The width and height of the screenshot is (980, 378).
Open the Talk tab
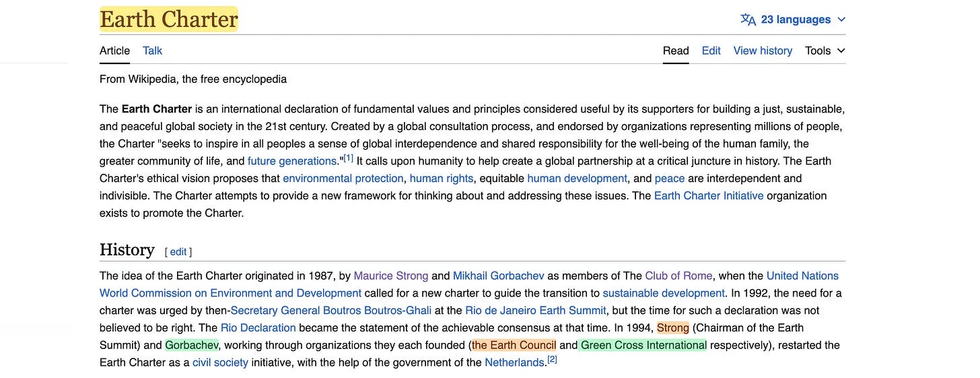click(x=152, y=51)
